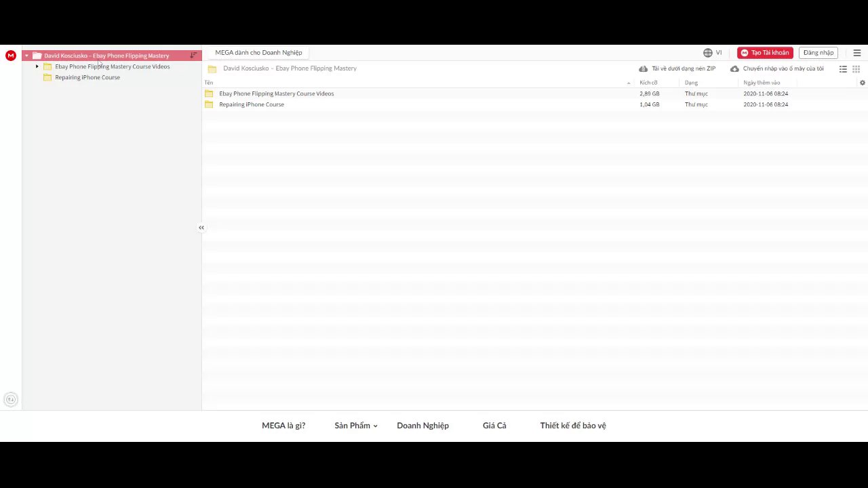Image resolution: width=868 pixels, height=488 pixels.
Task: Open the hamburger menu icon
Action: (x=856, y=53)
